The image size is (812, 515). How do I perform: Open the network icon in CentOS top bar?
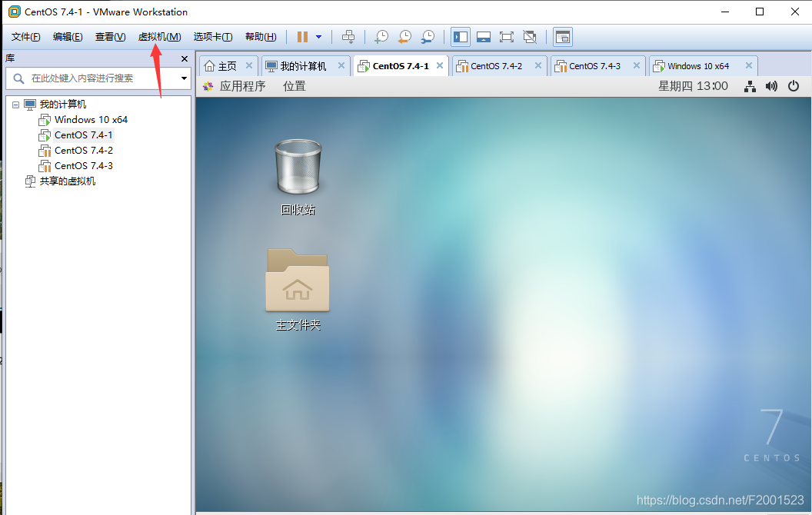(x=750, y=86)
